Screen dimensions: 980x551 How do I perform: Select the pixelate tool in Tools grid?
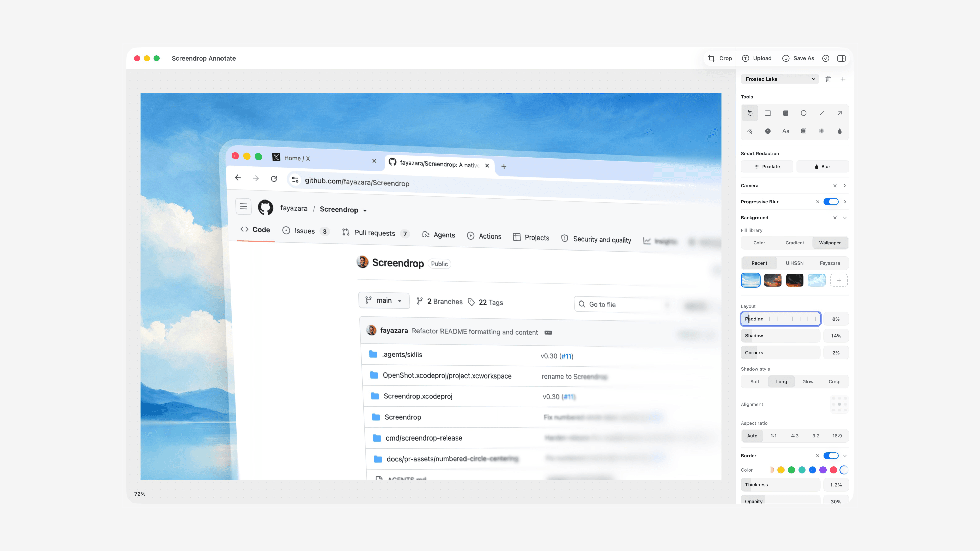(822, 131)
